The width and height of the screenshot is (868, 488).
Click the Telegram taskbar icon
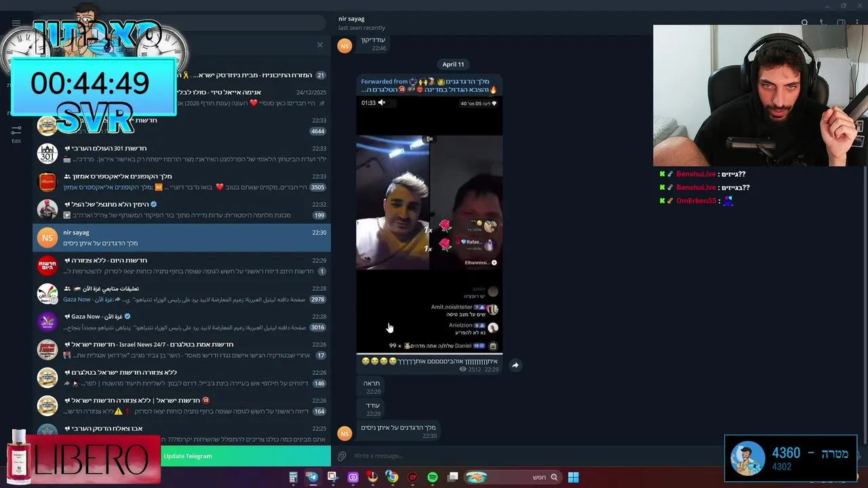tap(313, 477)
